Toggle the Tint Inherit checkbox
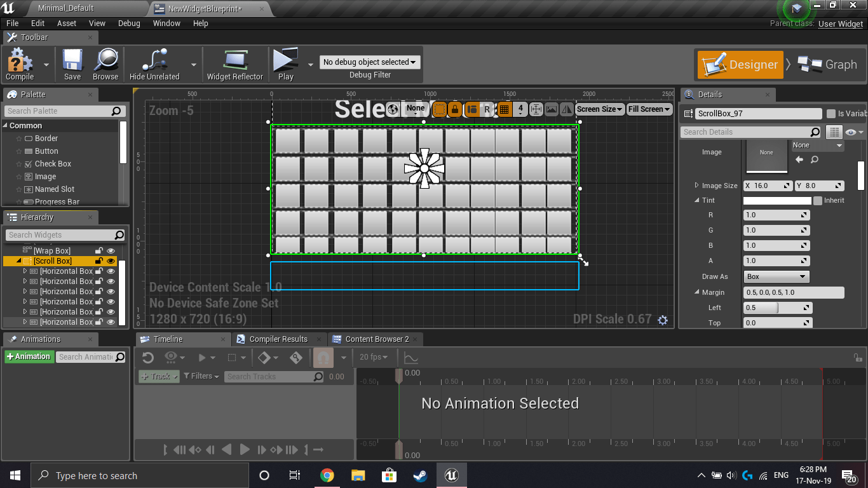 pyautogui.click(x=818, y=200)
